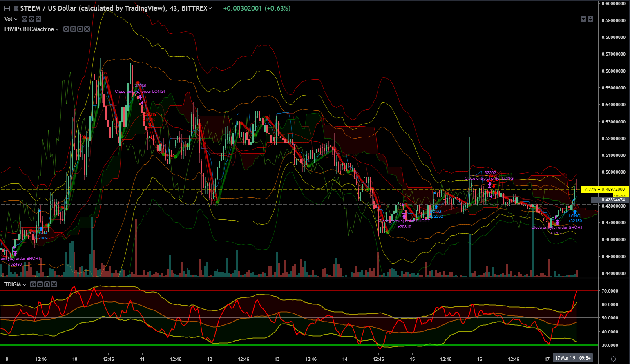Remove the Vol indicator
Image resolution: width=630 pixels, height=364 pixels.
click(38, 19)
